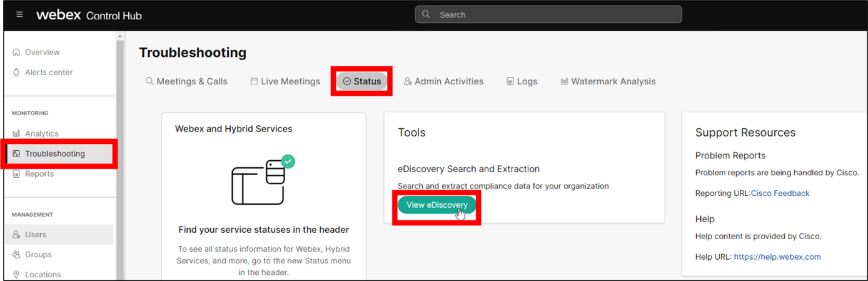Click the hamburger menu icon
The height and width of the screenshot is (281, 868).
19,14
